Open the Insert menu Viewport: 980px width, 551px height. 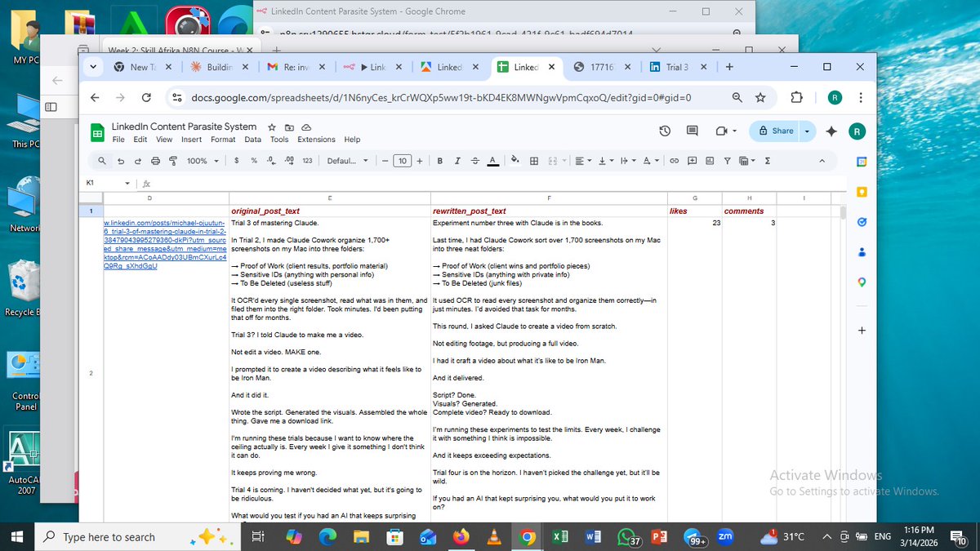point(192,140)
